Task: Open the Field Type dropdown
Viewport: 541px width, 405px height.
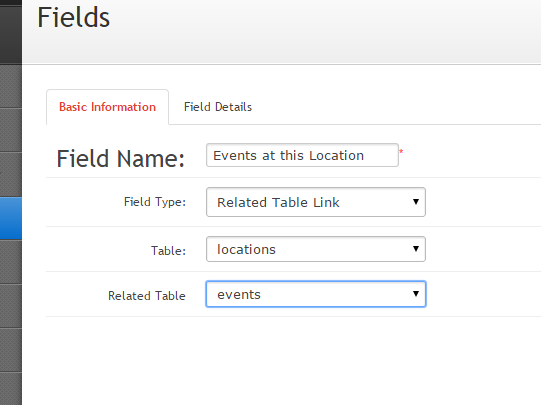Action: [316, 202]
